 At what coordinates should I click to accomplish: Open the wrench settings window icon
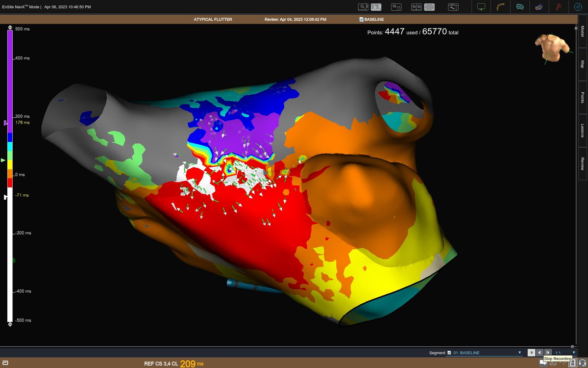[453, 7]
